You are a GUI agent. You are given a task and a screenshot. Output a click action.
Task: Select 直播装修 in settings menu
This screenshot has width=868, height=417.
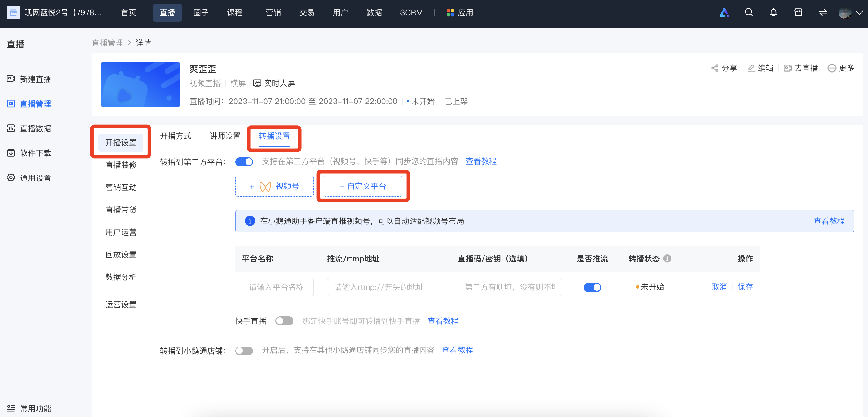[121, 165]
